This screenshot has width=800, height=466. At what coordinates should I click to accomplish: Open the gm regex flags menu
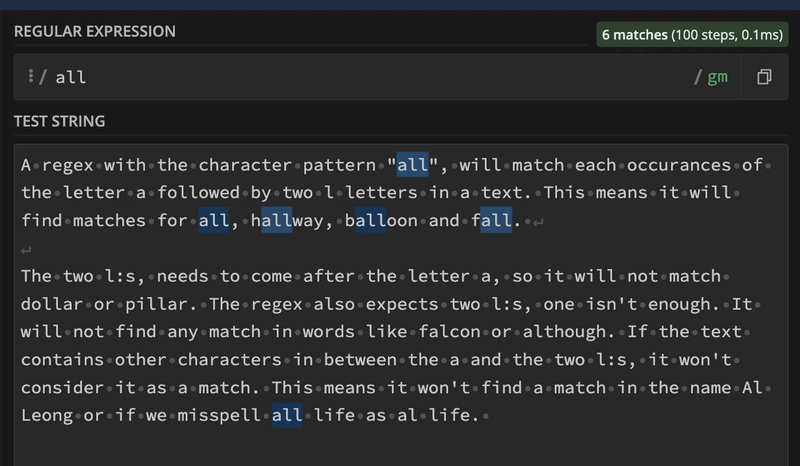717,77
